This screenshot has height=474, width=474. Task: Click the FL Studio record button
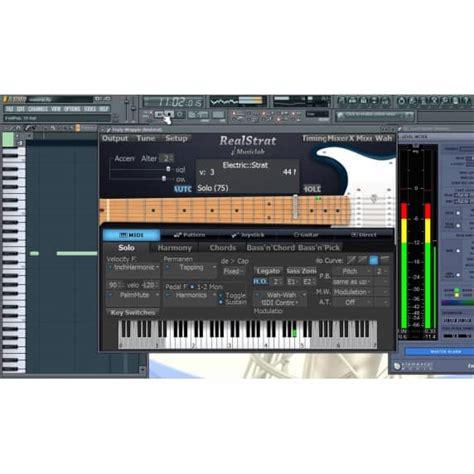(x=180, y=115)
